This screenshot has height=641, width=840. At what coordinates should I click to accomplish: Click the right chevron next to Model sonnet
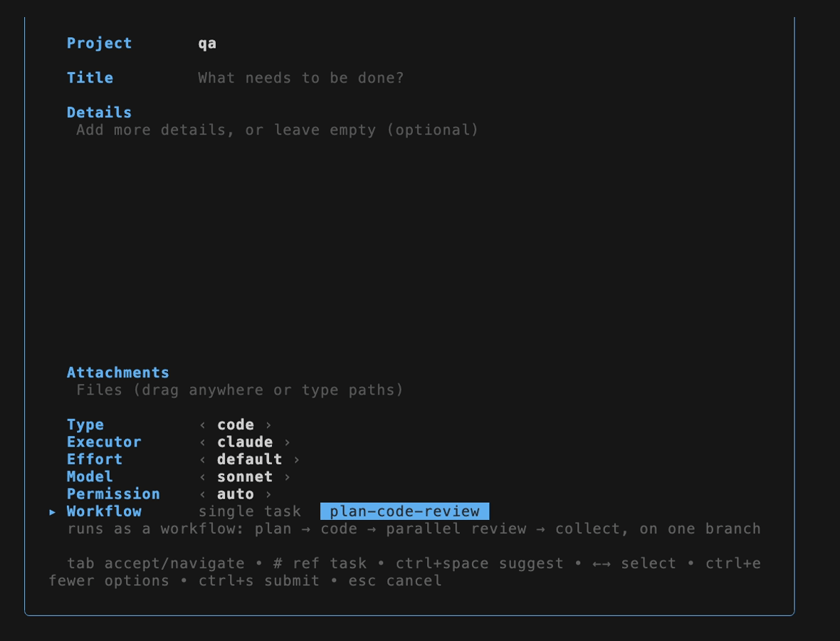point(287,477)
